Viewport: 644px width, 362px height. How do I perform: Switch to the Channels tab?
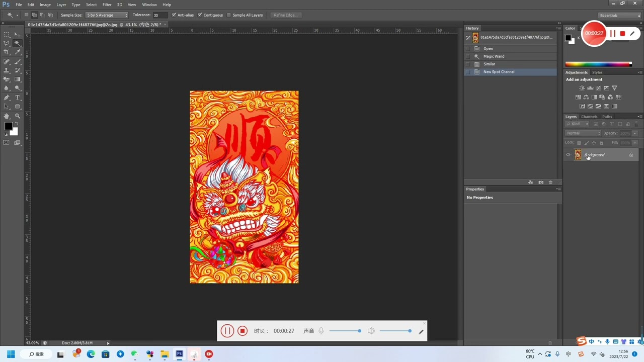point(589,117)
